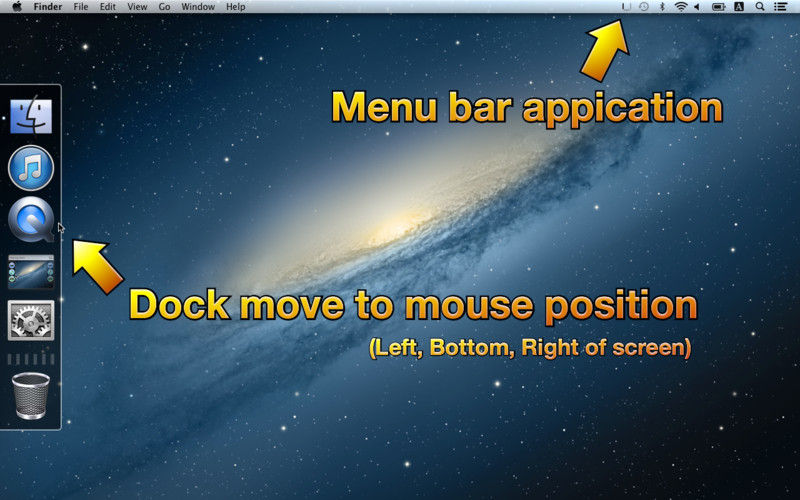Open the Go menu
Viewport: 800px width, 500px height.
[164, 7]
